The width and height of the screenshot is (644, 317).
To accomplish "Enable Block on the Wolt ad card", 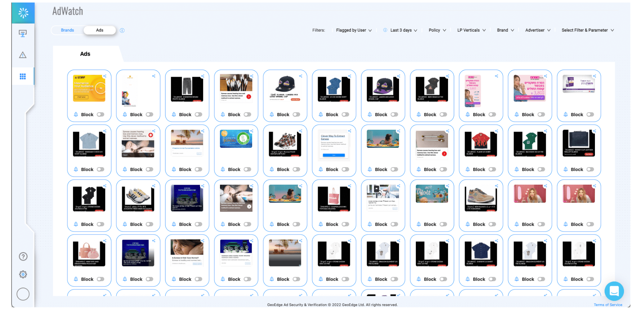I will (x=443, y=224).
